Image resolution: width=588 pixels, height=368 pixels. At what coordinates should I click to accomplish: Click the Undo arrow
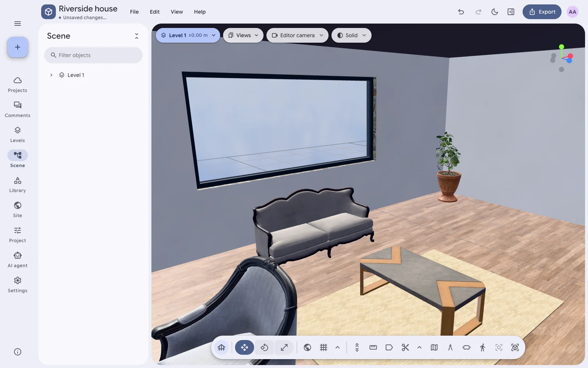point(461,12)
